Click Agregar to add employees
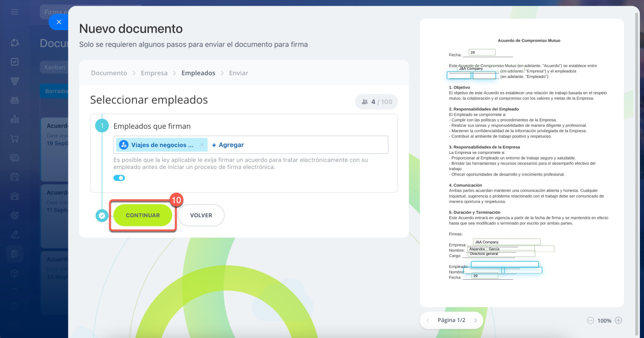Screen dimensions: 644x338 click(228, 145)
